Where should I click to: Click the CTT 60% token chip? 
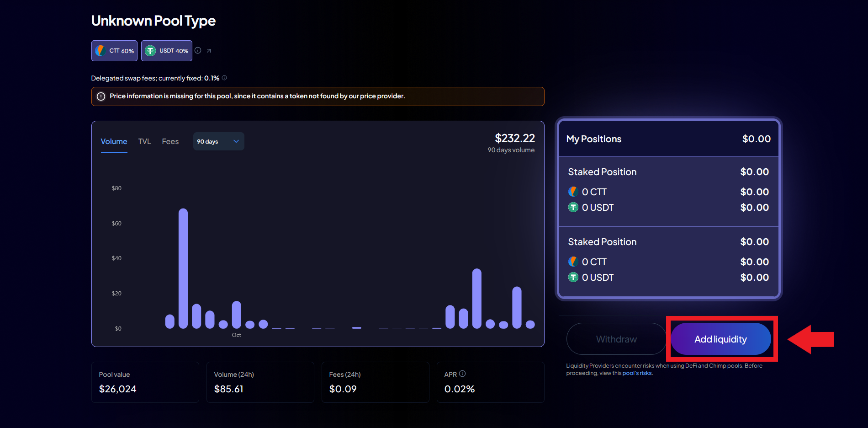pos(115,51)
